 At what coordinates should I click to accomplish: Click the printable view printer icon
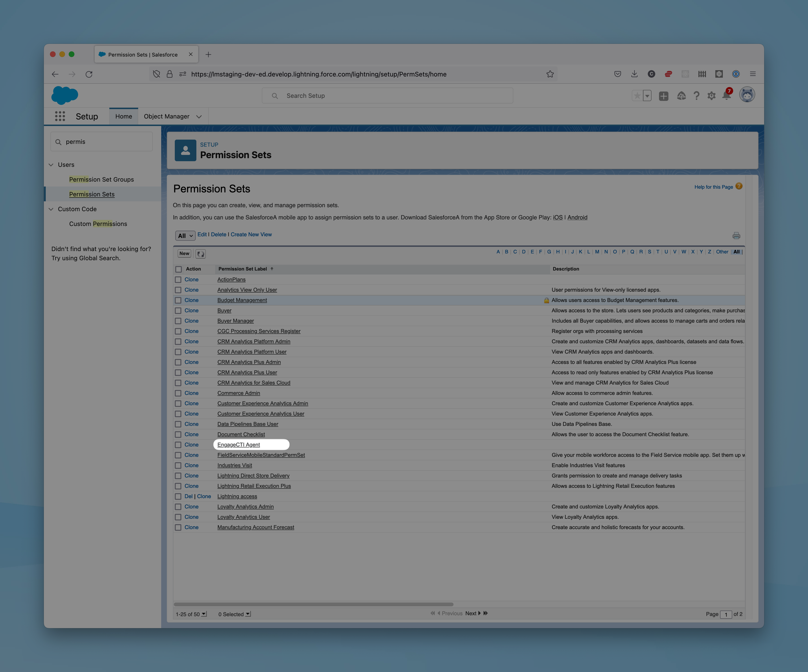736,236
